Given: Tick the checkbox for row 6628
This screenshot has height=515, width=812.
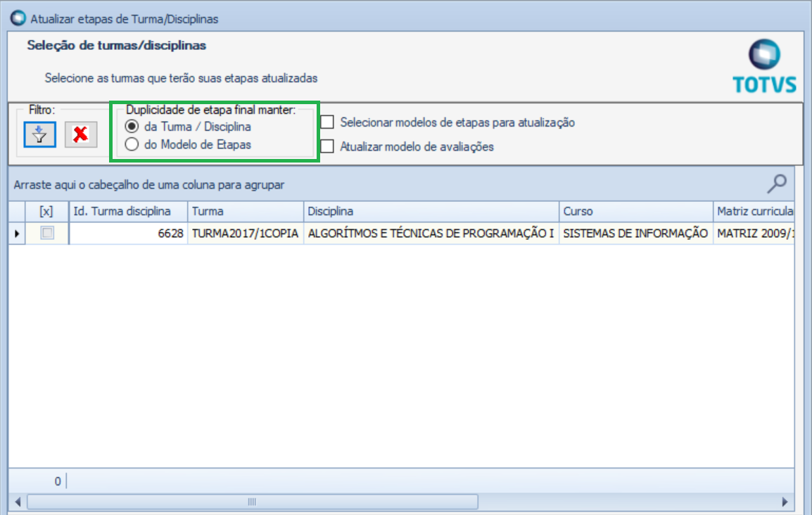Looking at the screenshot, I should tap(47, 233).
